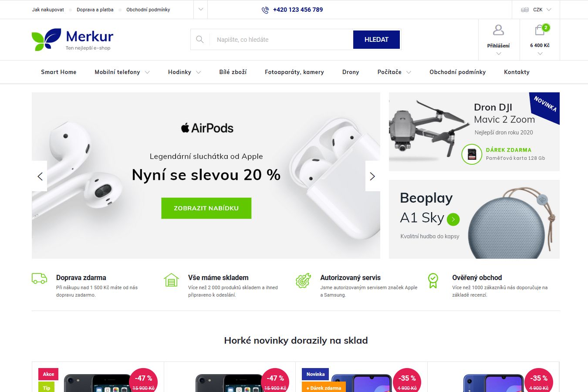This screenshot has height=392, width=588.
Task: Go to previous carousel slide arrow
Action: [x=40, y=176]
